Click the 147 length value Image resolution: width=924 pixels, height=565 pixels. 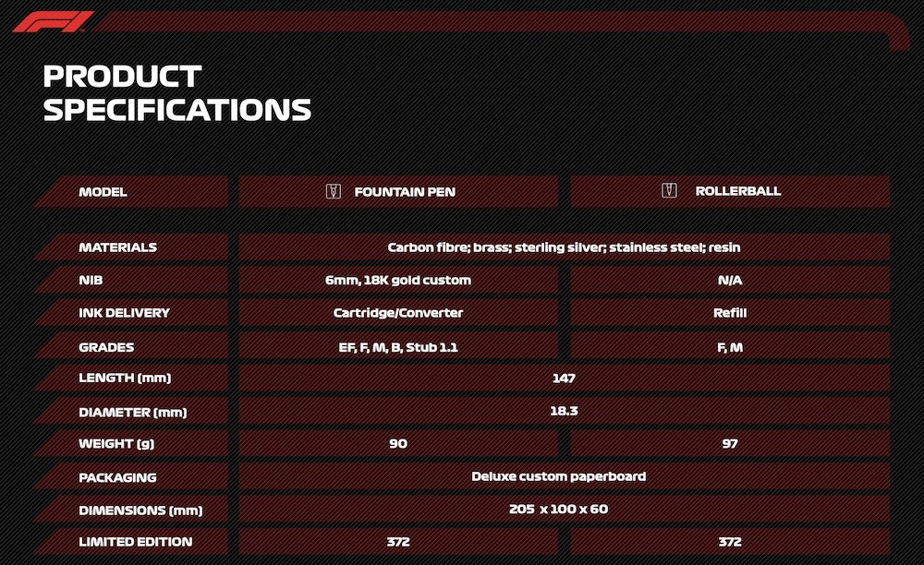(x=564, y=378)
